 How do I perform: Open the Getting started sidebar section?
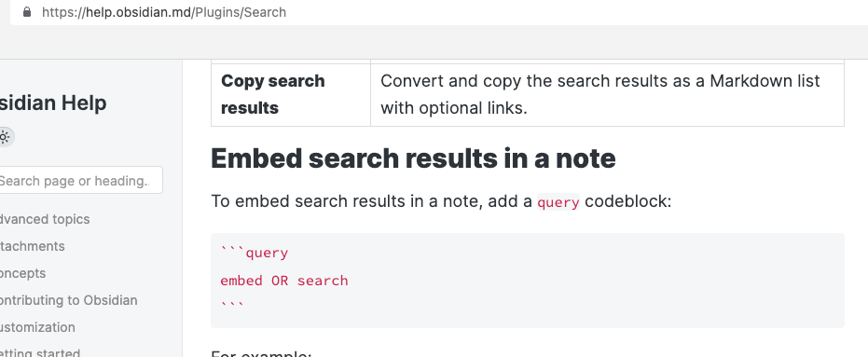click(x=40, y=352)
